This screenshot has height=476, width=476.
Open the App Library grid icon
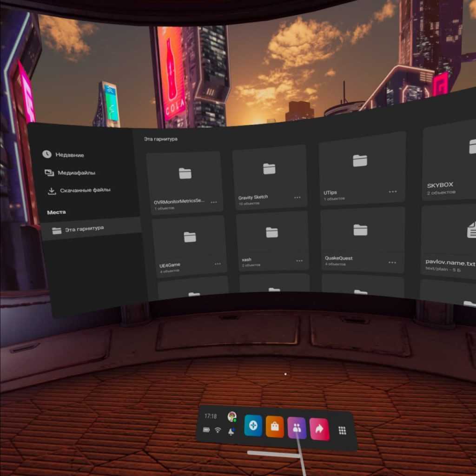click(342, 430)
